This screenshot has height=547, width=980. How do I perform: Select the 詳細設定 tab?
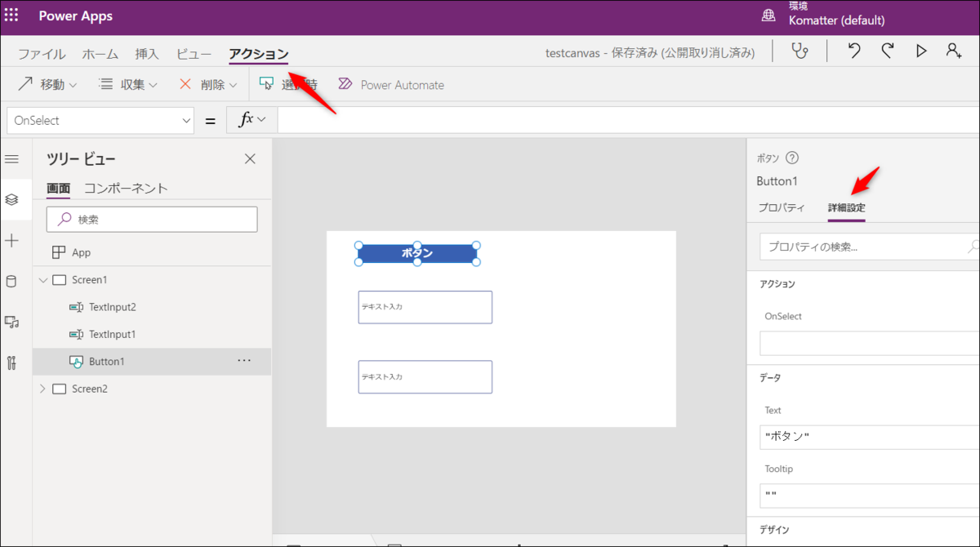point(847,207)
